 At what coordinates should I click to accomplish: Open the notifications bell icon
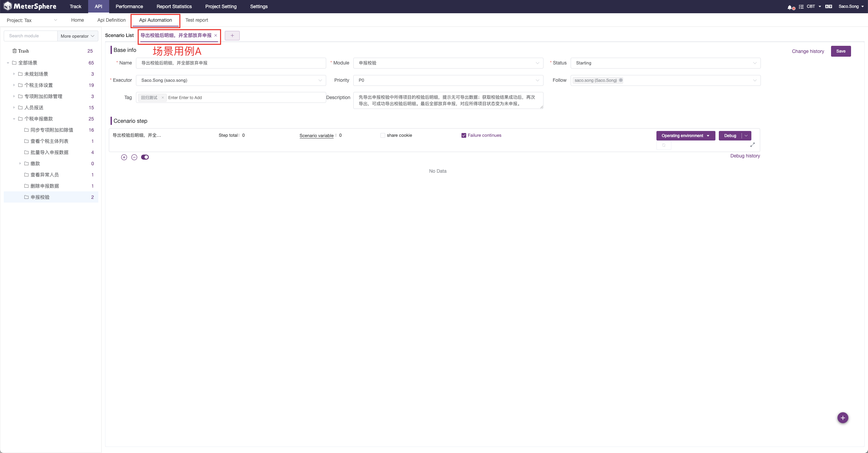(790, 6)
